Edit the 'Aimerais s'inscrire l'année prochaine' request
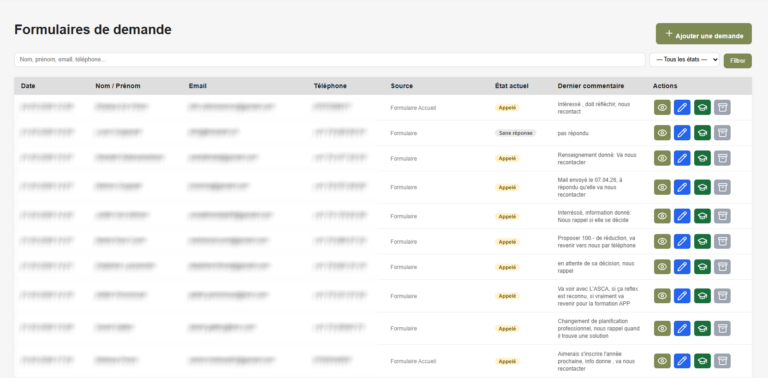768x378 pixels. pyautogui.click(x=682, y=361)
